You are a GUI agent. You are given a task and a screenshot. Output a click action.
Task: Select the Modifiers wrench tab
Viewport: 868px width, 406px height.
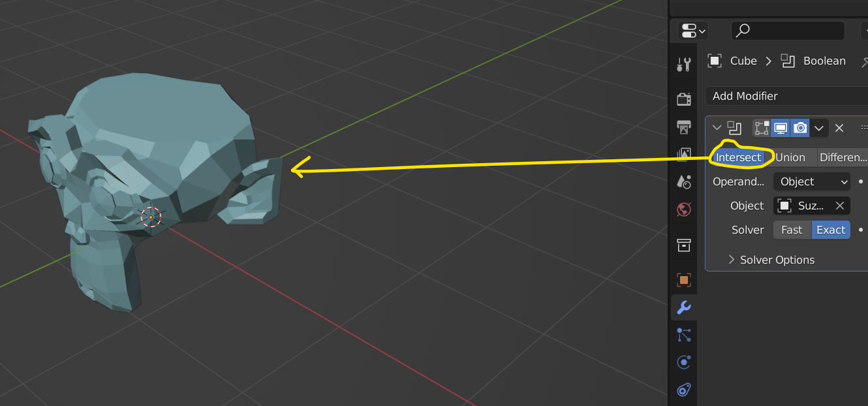(683, 307)
